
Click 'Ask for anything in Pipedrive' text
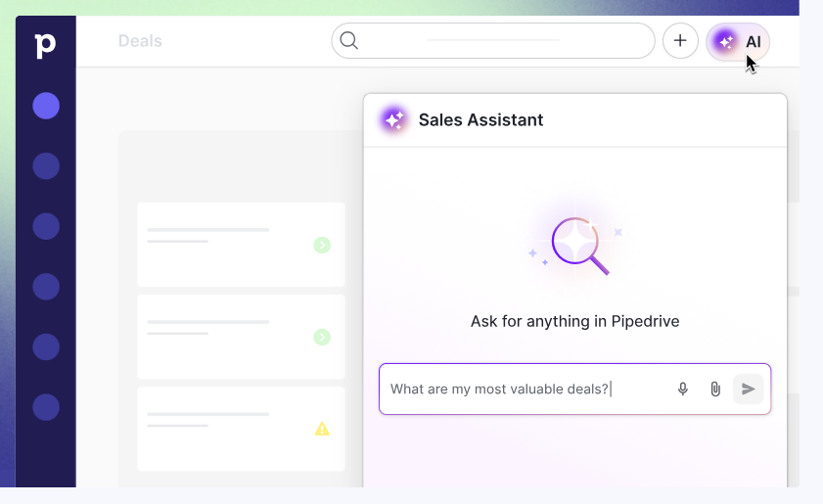[x=574, y=321]
